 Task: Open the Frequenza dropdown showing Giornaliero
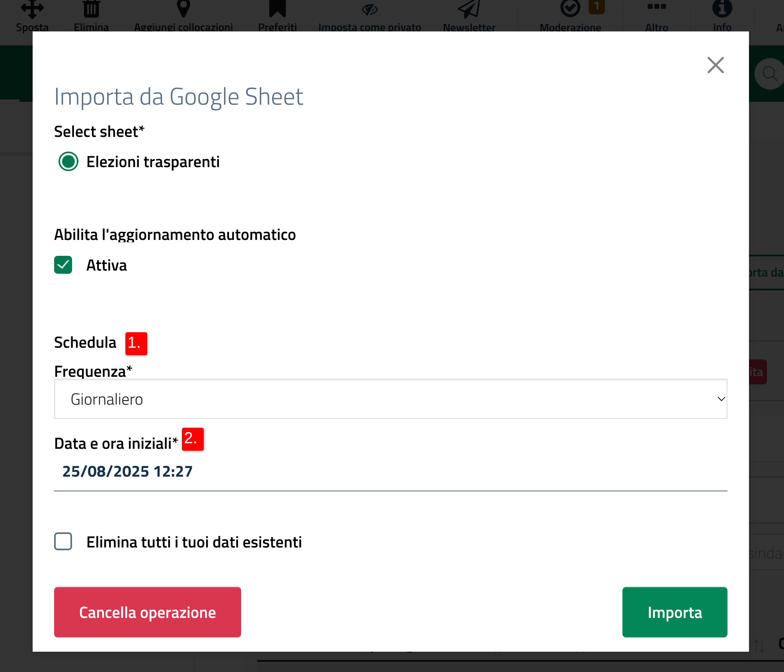pos(391,399)
